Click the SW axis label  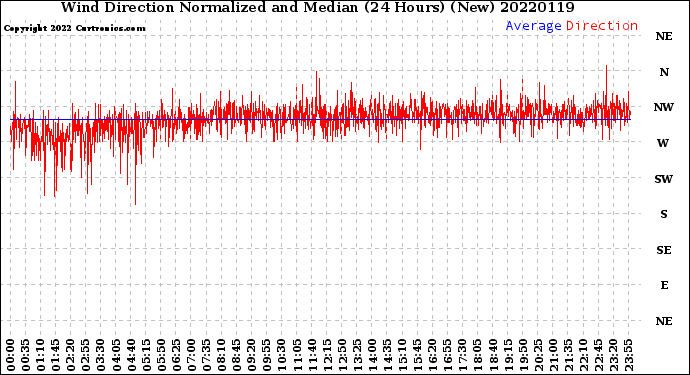point(664,179)
